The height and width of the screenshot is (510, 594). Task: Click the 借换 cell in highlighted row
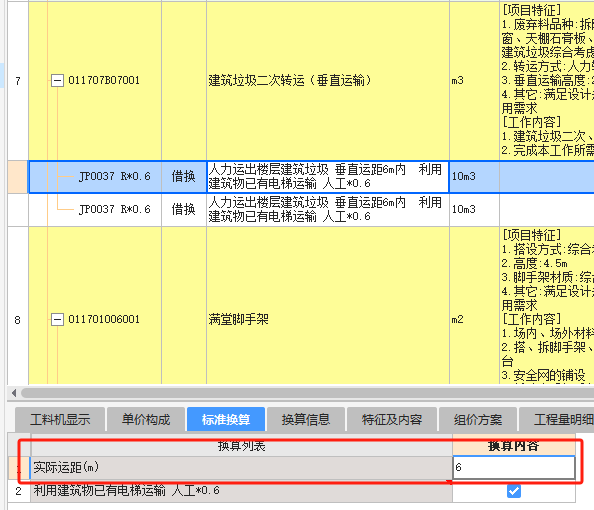coord(184,177)
